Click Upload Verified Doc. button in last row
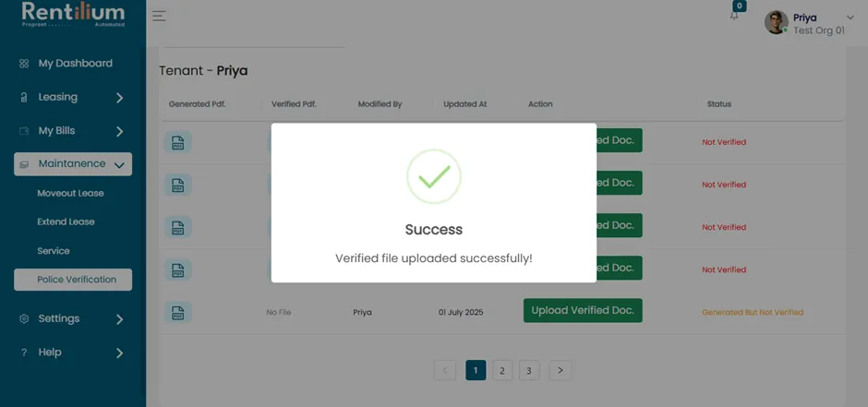 (x=583, y=311)
